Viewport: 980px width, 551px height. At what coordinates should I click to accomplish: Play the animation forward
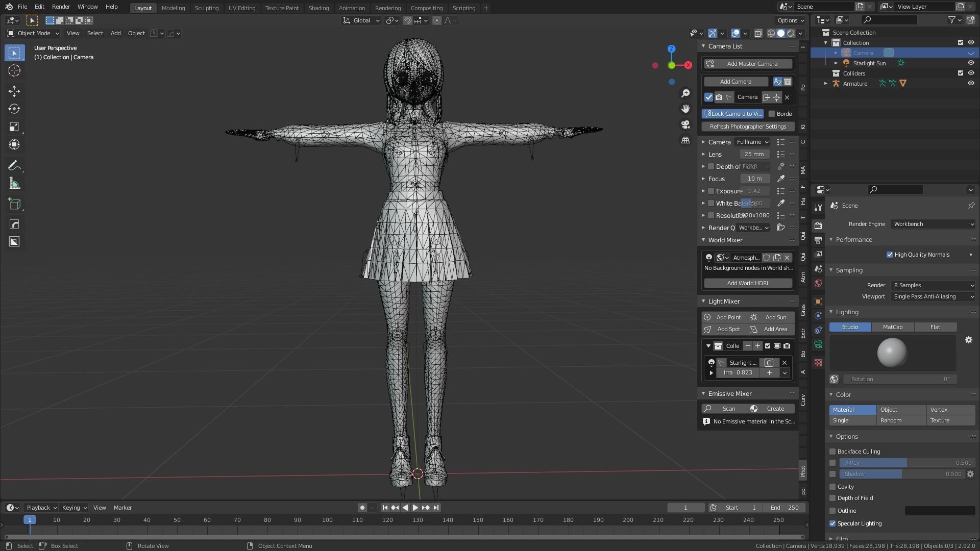click(415, 508)
